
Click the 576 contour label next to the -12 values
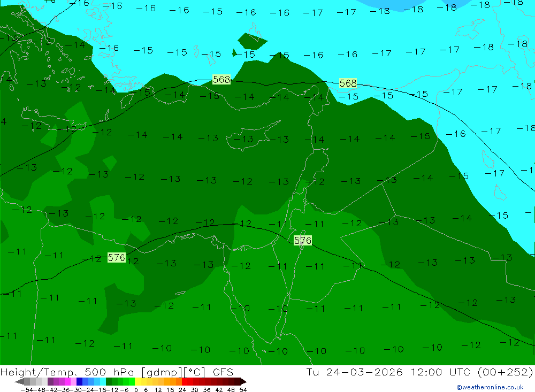[x=116, y=257]
